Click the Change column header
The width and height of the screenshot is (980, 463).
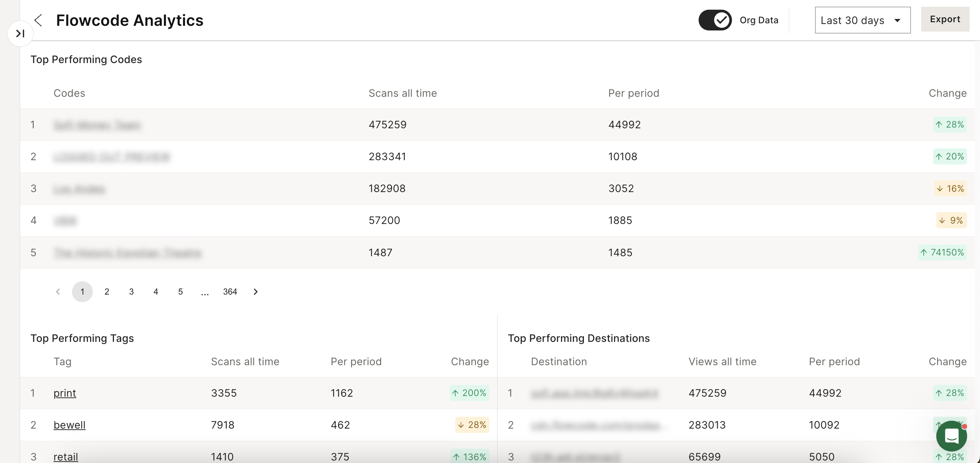[947, 93]
